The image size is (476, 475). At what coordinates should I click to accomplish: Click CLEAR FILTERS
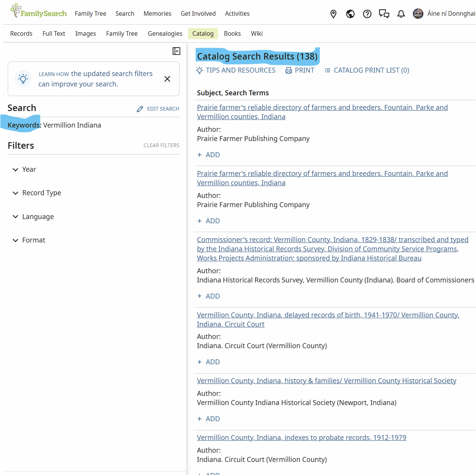(x=161, y=145)
